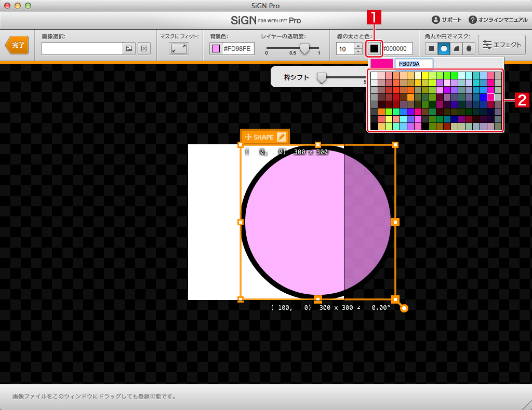Open the サポート support link

tap(446, 20)
